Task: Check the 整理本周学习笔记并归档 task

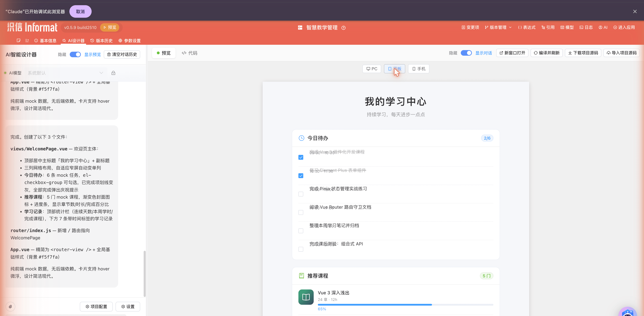Action: pos(301,231)
